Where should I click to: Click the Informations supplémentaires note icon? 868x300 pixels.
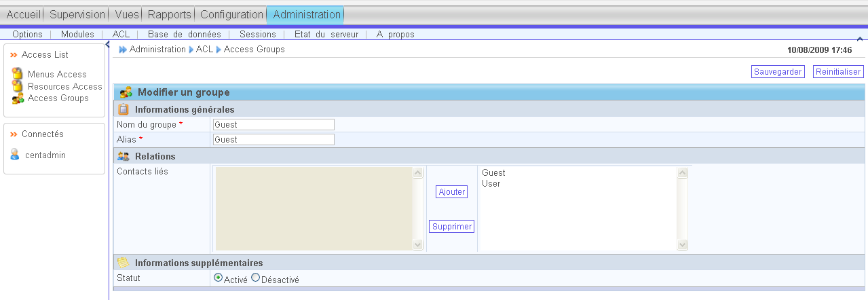123,263
